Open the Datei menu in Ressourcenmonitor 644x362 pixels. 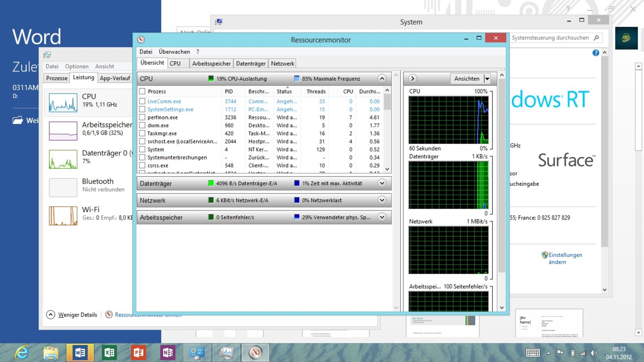point(146,52)
